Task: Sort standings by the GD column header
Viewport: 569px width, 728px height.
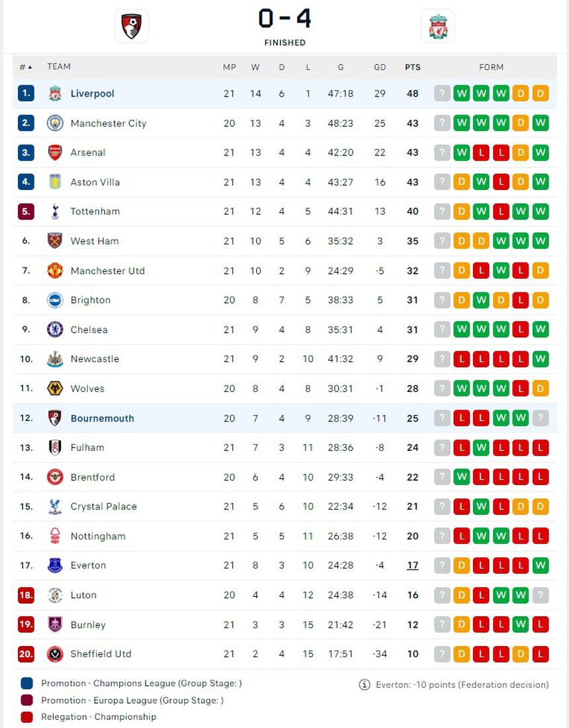Action: (380, 67)
